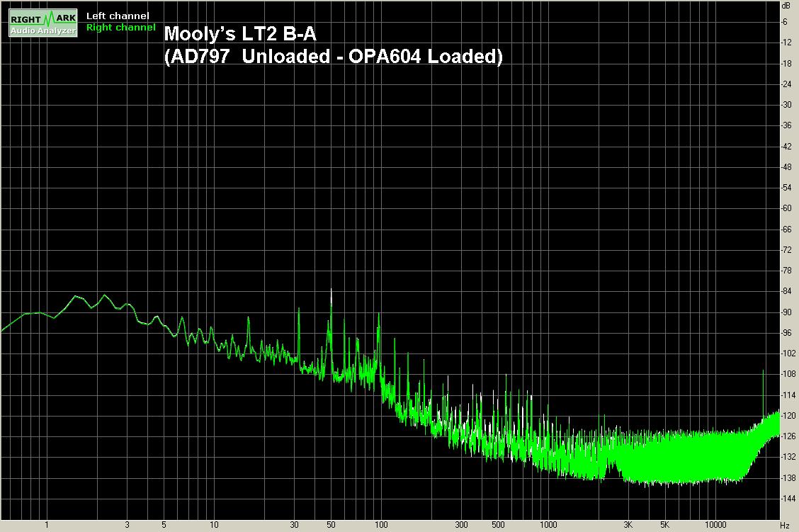
Task: Click the 5 Hz frequency axis label
Action: [164, 525]
